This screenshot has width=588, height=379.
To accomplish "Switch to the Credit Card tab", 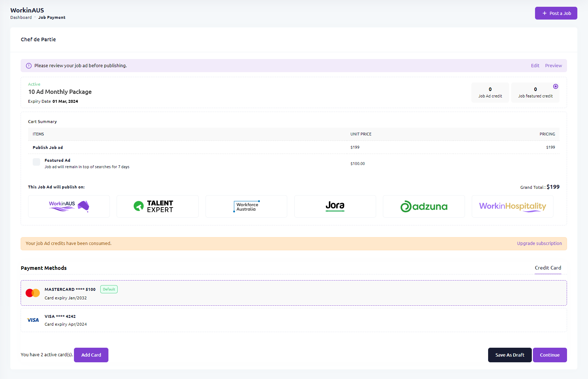I will pos(548,268).
